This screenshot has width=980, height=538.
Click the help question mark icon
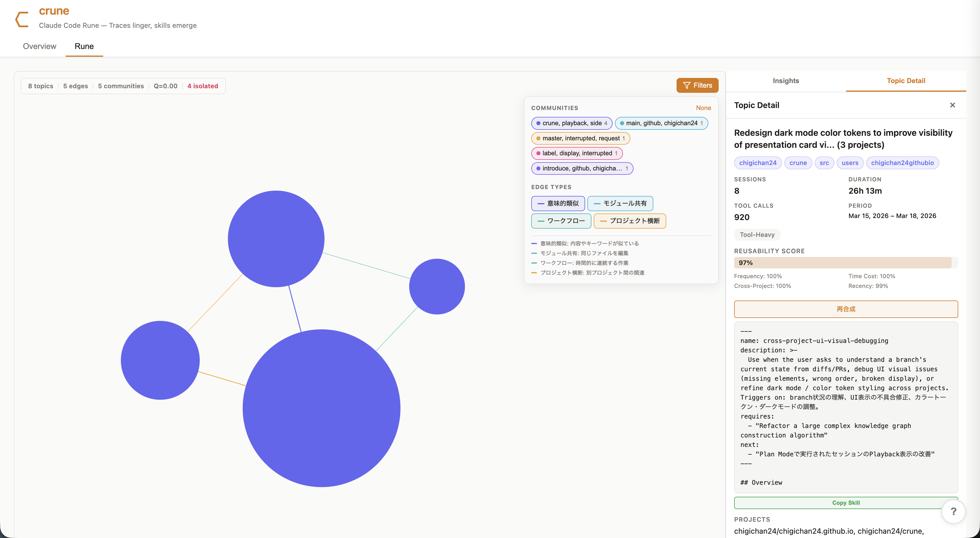tap(953, 511)
